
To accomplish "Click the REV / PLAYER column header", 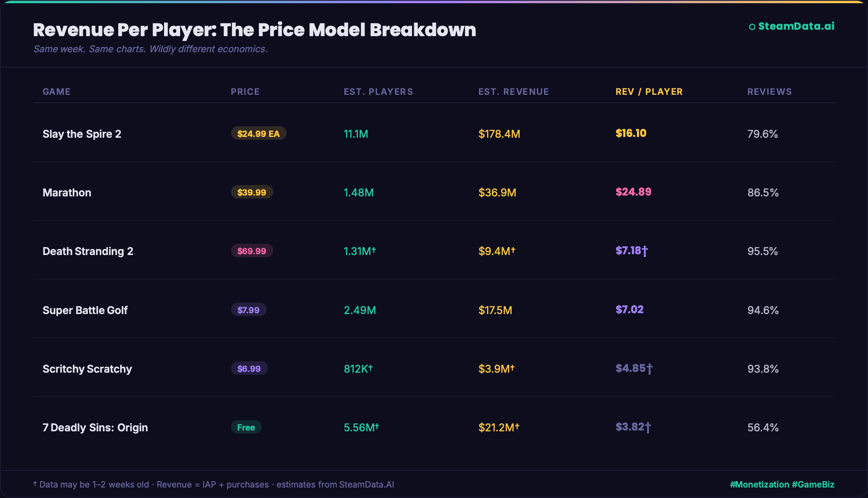I will click(x=649, y=92).
